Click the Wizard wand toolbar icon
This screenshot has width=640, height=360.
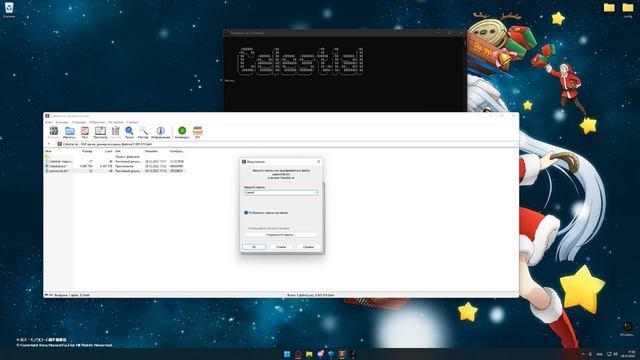click(143, 132)
